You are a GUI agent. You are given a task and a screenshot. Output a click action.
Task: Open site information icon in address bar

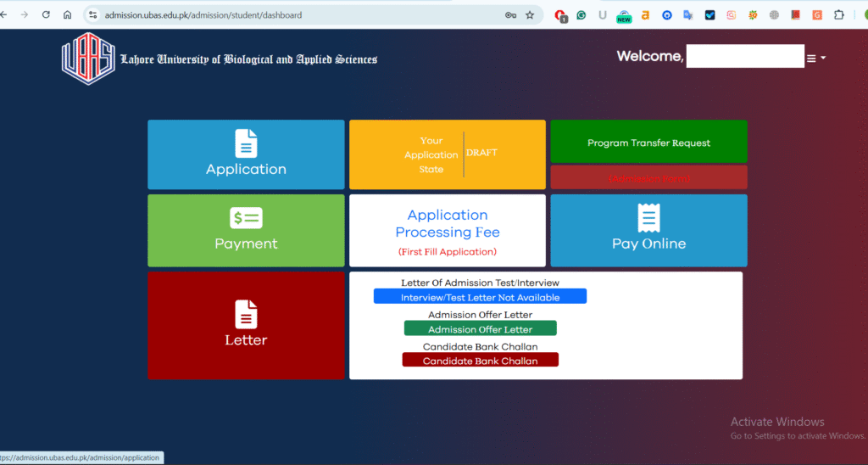click(93, 15)
